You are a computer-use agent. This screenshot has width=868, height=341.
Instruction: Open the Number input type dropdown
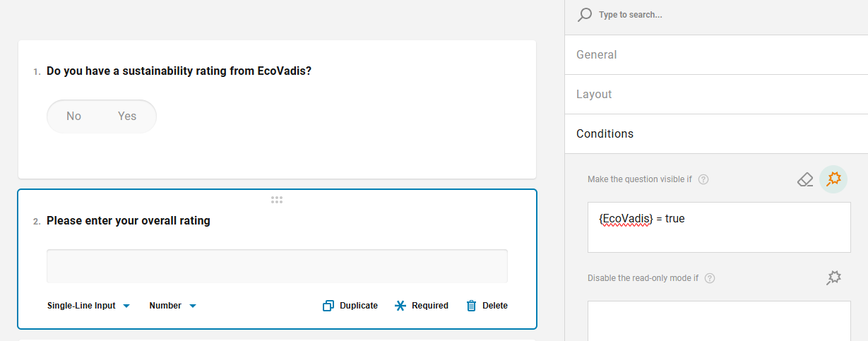(173, 306)
